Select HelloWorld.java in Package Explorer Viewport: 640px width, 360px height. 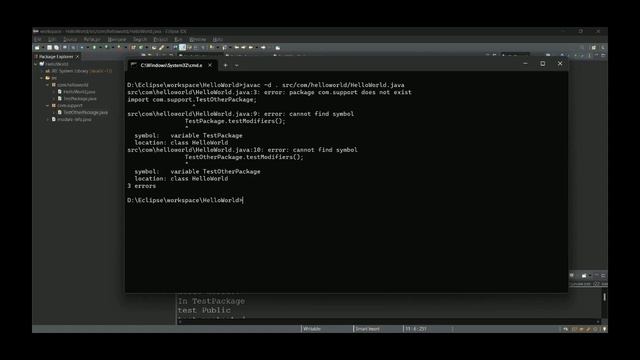click(x=79, y=92)
